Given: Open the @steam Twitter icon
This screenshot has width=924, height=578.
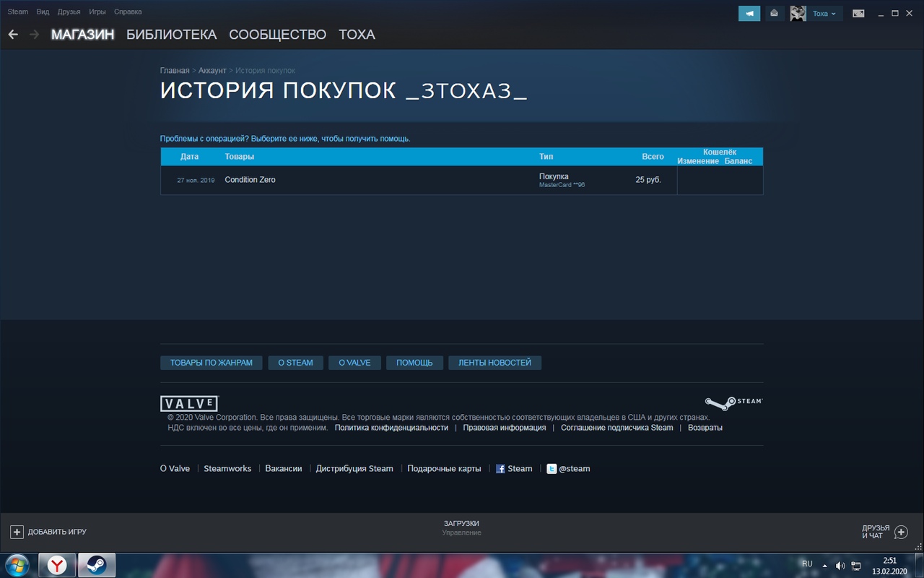Looking at the screenshot, I should click(x=552, y=469).
